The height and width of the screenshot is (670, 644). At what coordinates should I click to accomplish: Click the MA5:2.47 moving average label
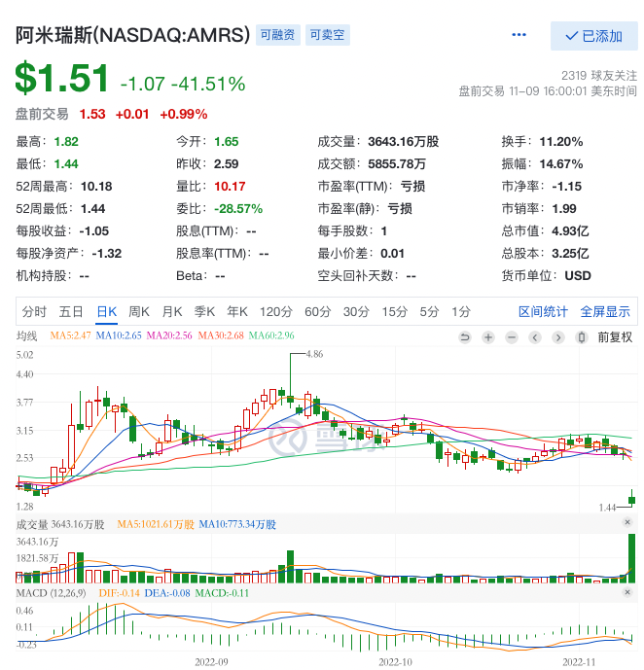(x=70, y=335)
